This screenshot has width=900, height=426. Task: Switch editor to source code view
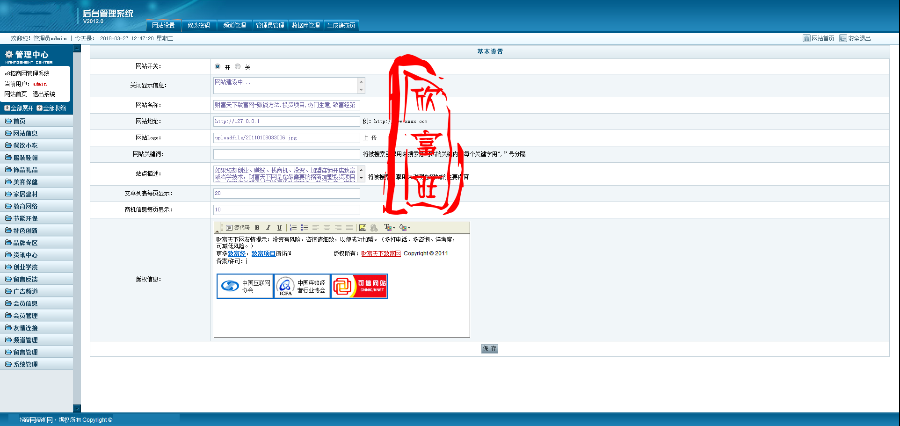238,227
